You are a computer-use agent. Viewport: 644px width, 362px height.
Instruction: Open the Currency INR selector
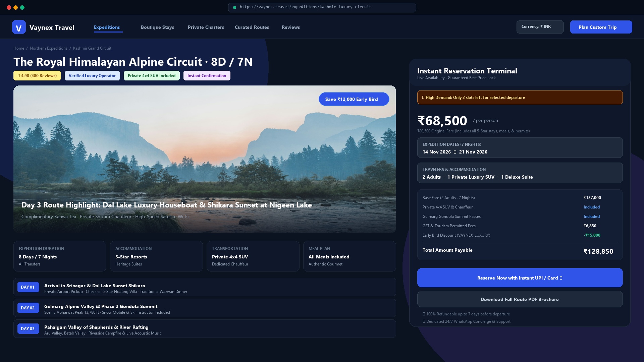(540, 27)
